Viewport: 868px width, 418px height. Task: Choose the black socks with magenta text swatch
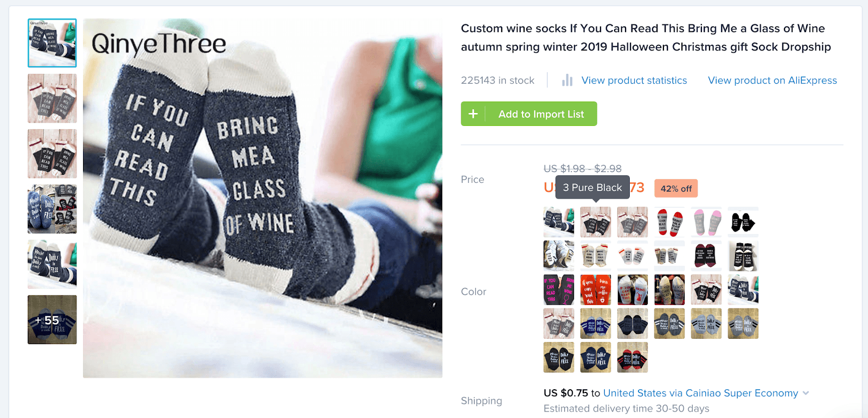(x=559, y=289)
